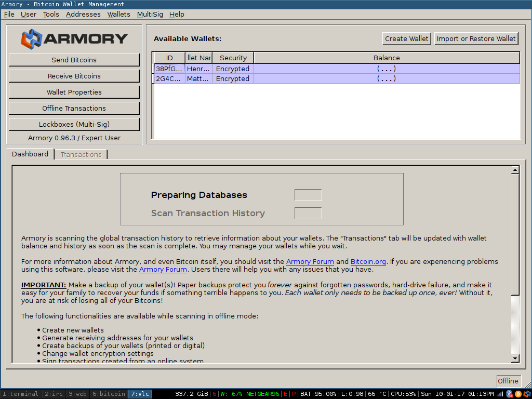Click the 'W: 67% NETGEAR96' wifi status
The width and height of the screenshot is (532, 399).
point(250,394)
